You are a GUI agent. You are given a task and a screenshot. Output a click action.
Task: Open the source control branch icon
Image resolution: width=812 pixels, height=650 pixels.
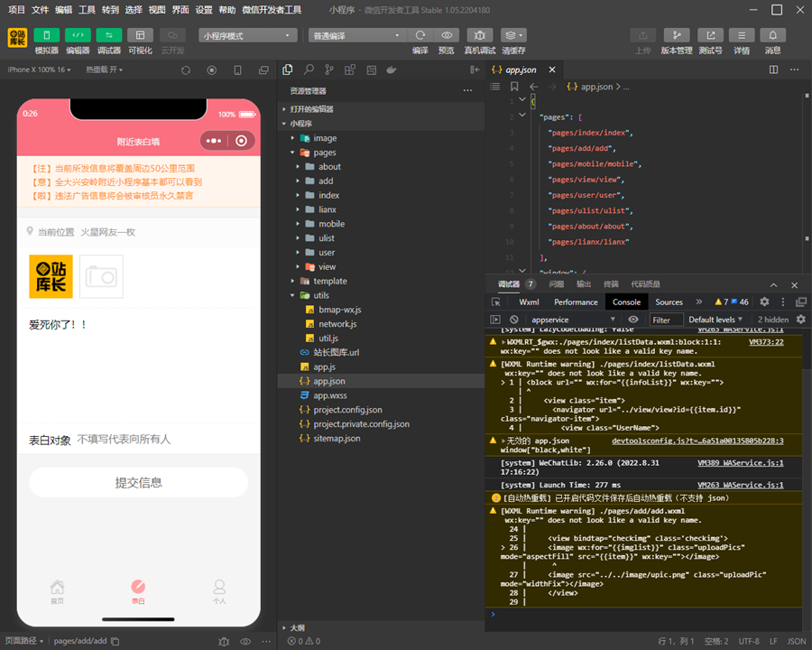click(x=328, y=70)
